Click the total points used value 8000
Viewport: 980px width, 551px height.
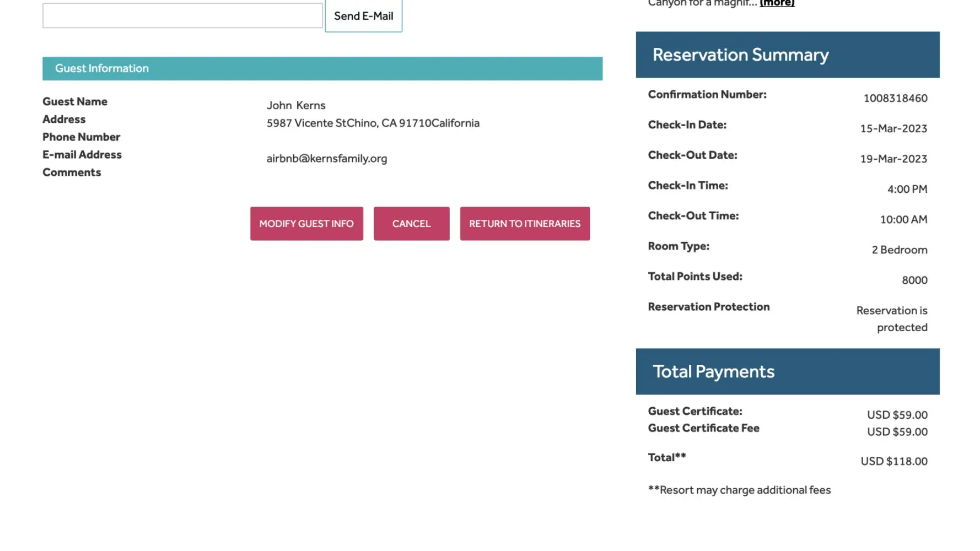(x=914, y=280)
